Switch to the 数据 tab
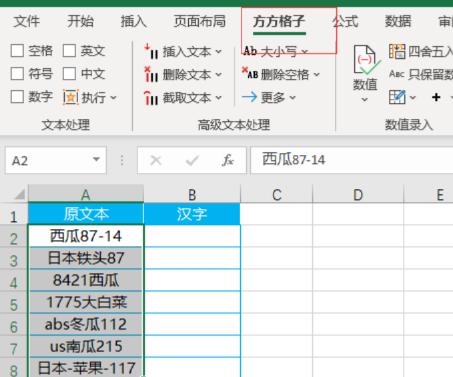Viewport: 453px width, 377px height. pos(398,22)
